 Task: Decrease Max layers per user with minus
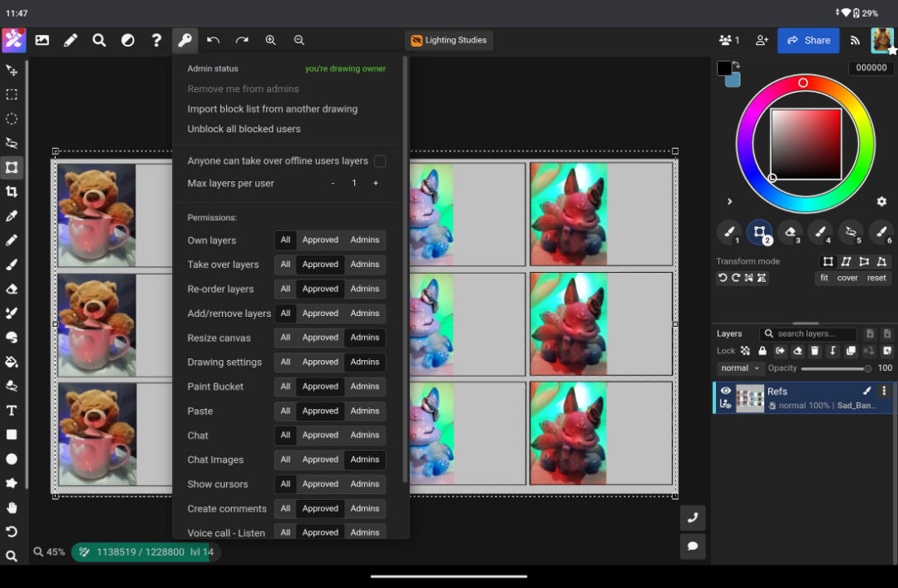coord(333,184)
